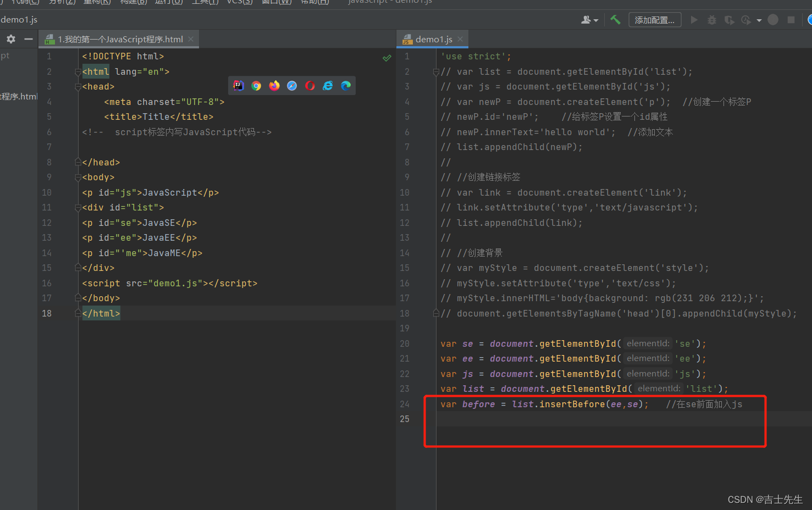Open page in Chrome browser
This screenshot has height=510, width=812.
(x=256, y=86)
